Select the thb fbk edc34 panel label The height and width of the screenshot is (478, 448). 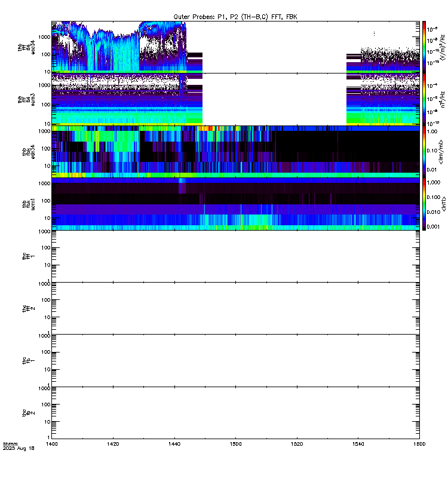point(28,152)
